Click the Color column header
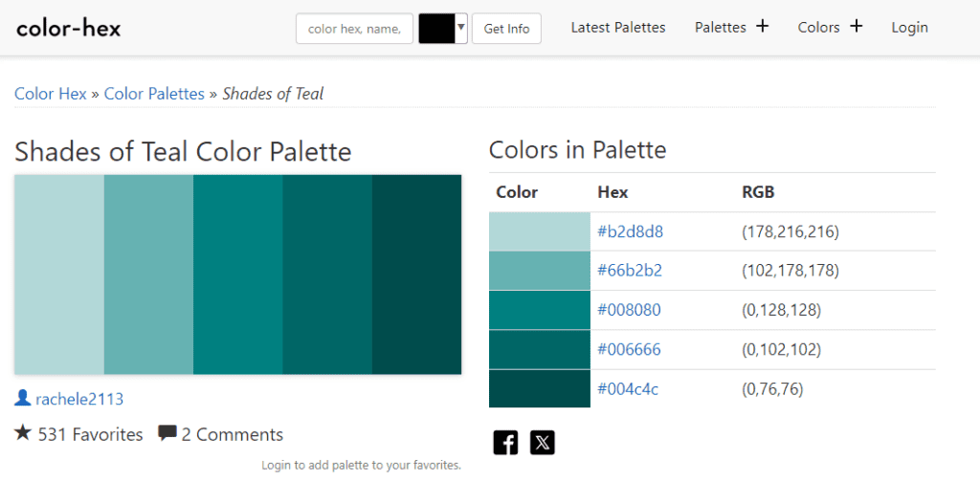The height and width of the screenshot is (483, 980). coord(517,192)
